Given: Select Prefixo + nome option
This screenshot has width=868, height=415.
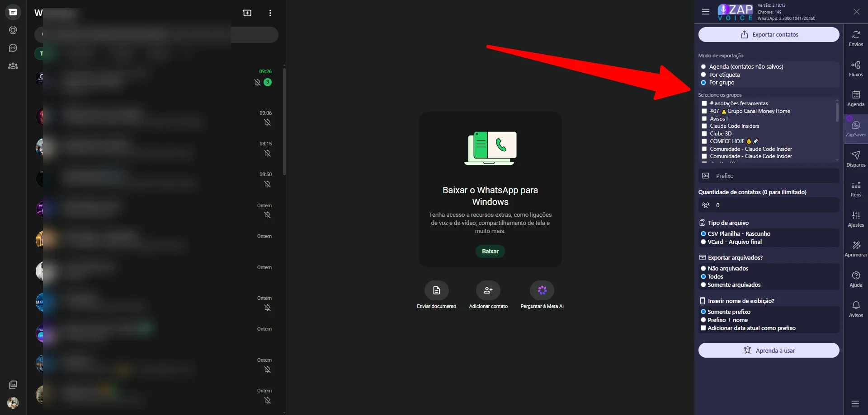Looking at the screenshot, I should (703, 320).
